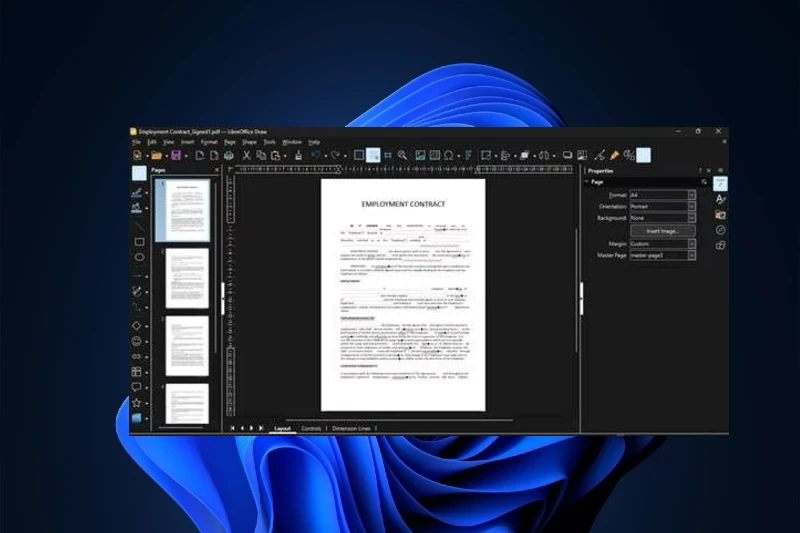Toggle the Display Grid icon in toolbar
This screenshot has height=533, width=800.
tap(359, 155)
